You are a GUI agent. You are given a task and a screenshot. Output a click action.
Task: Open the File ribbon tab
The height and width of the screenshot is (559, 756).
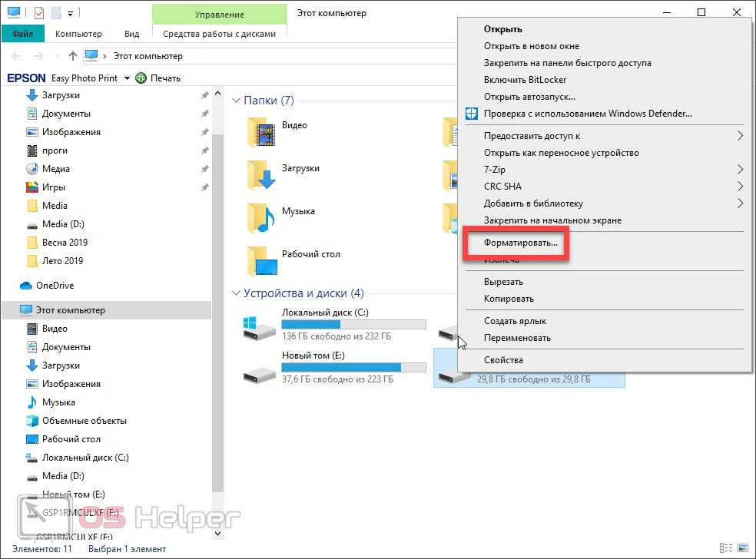pyautogui.click(x=22, y=34)
